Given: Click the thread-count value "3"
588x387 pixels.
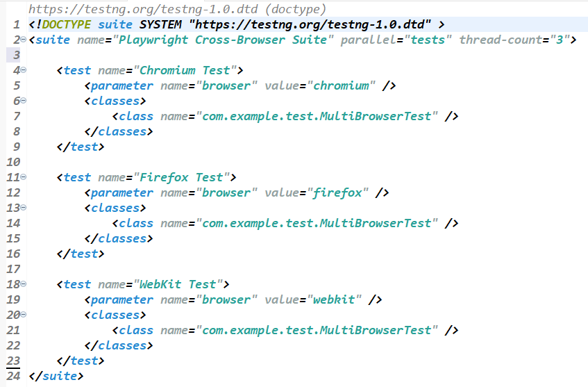Looking at the screenshot, I should coord(560,40).
